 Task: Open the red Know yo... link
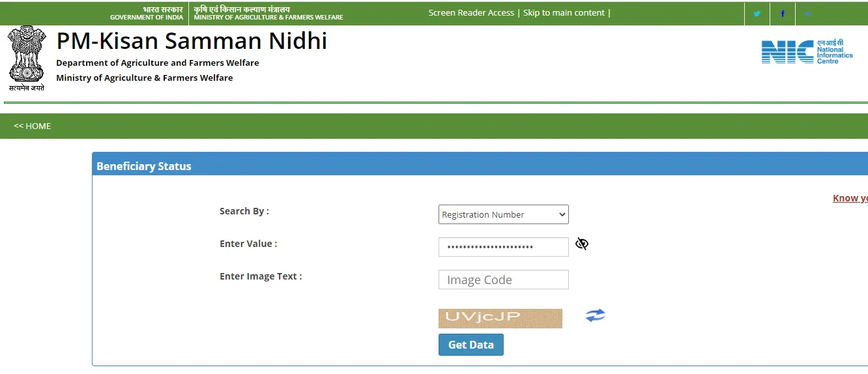850,198
